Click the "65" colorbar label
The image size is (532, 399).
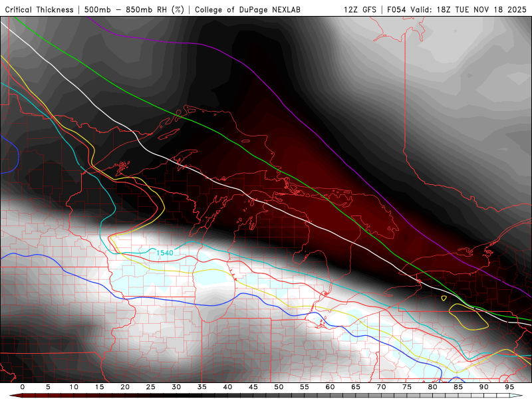[356, 387]
